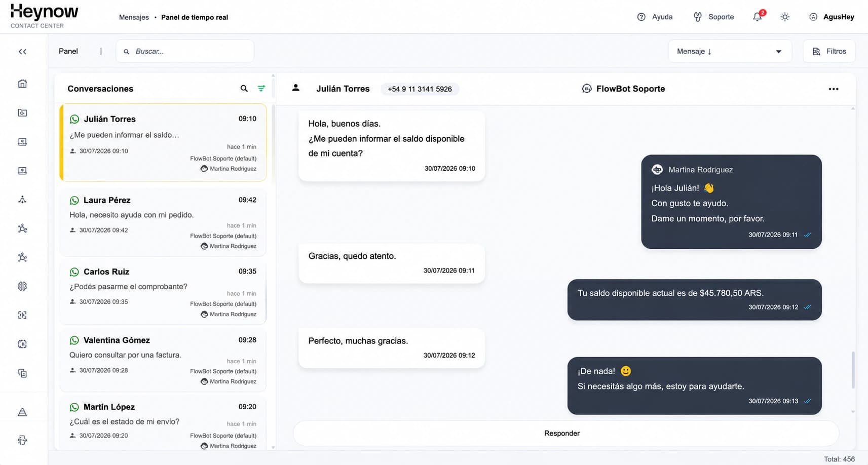
Task: Open the pyramid icon in sidebar
Action: pos(22,412)
